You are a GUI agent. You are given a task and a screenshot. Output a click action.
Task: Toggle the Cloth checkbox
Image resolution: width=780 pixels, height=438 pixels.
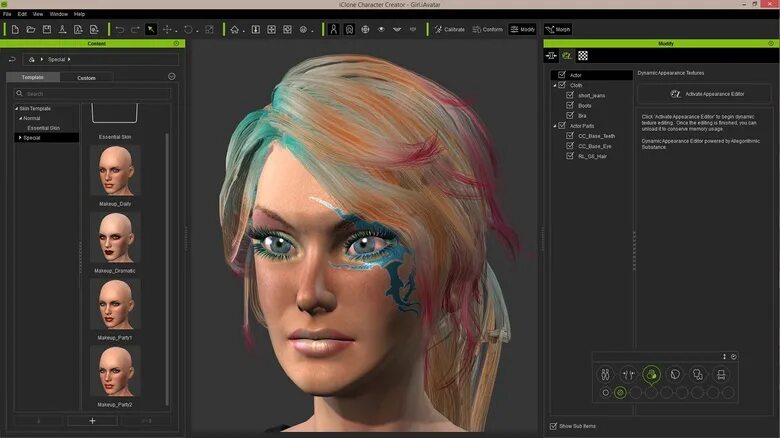tap(562, 85)
